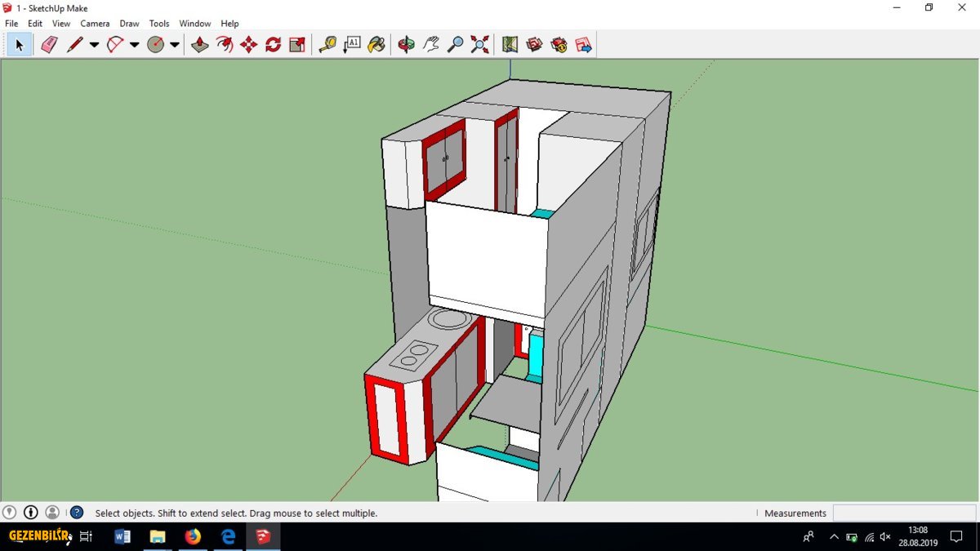Open the Extension Warehouse

click(x=559, y=45)
